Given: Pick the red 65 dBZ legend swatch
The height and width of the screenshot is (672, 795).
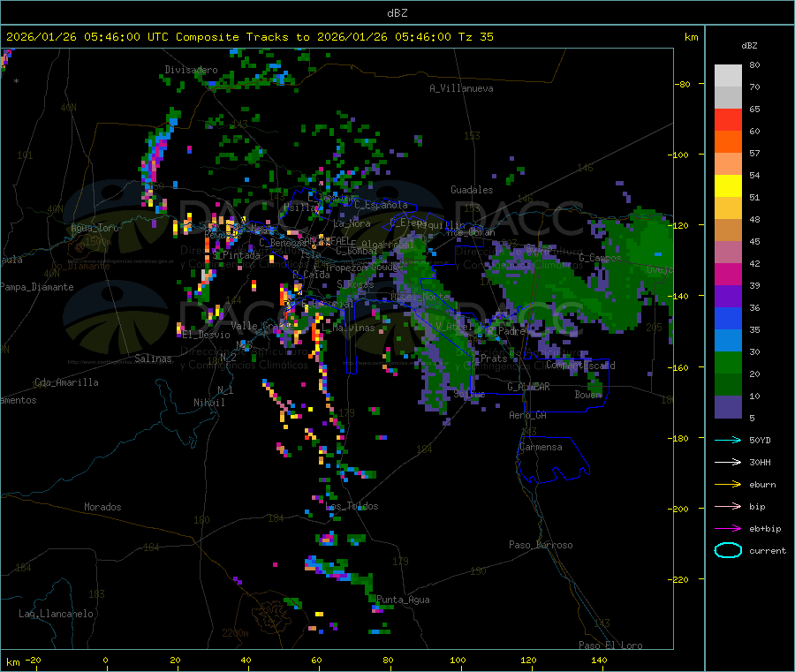Looking at the screenshot, I should pyautogui.click(x=728, y=119).
